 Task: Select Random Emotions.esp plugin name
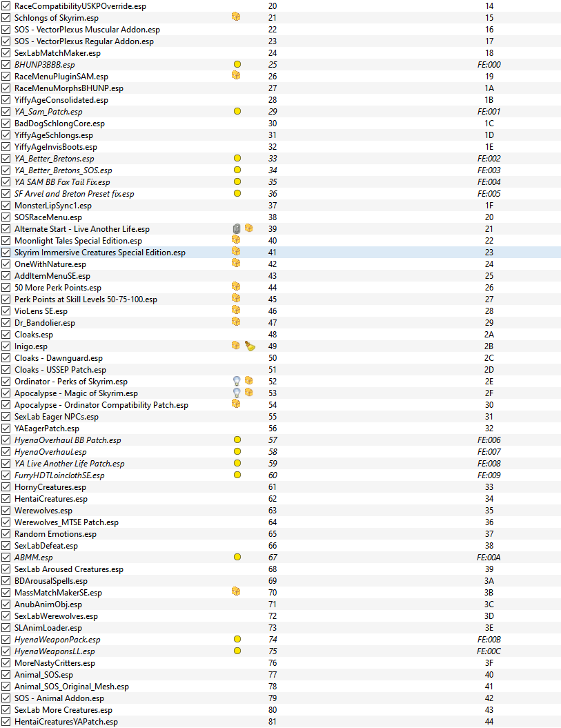pos(56,534)
